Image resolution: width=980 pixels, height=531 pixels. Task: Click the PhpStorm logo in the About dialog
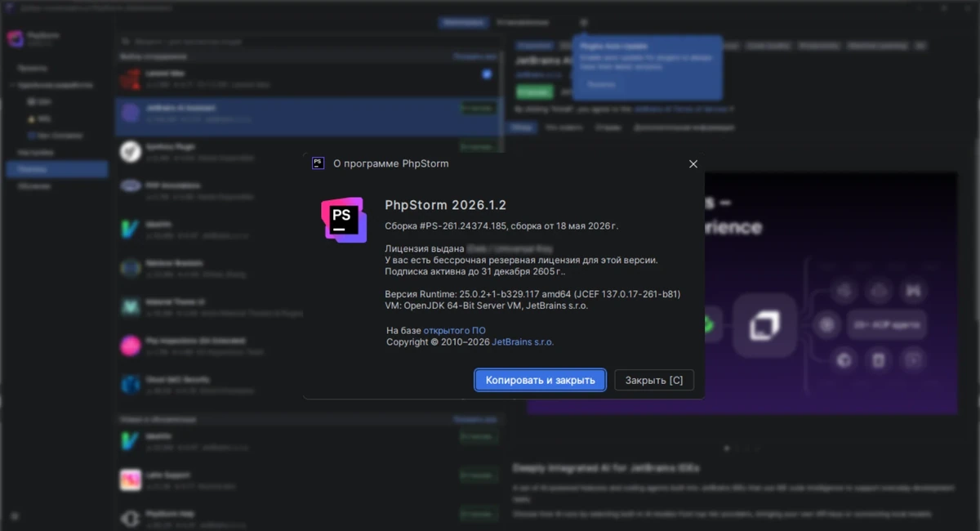click(343, 220)
